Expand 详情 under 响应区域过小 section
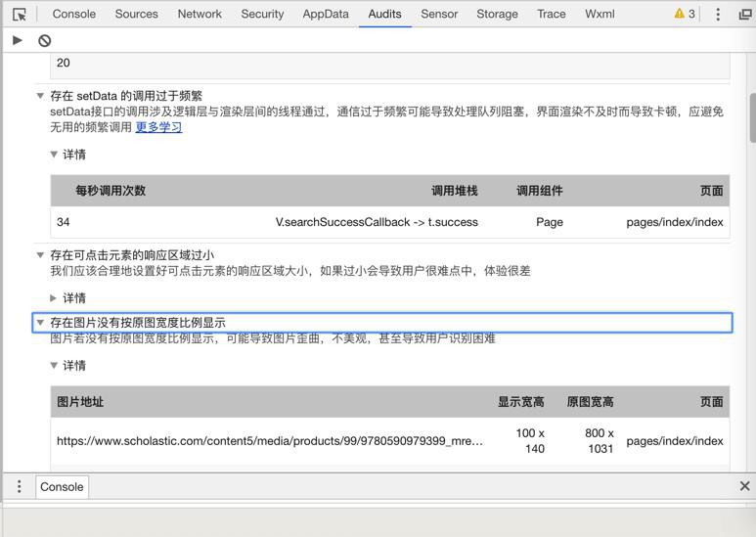Viewport: 756px width, 537px height. (x=54, y=298)
